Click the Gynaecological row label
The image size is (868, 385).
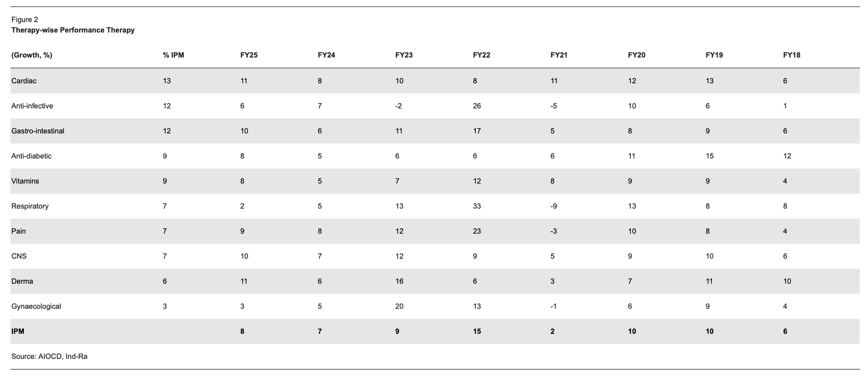tap(36, 306)
